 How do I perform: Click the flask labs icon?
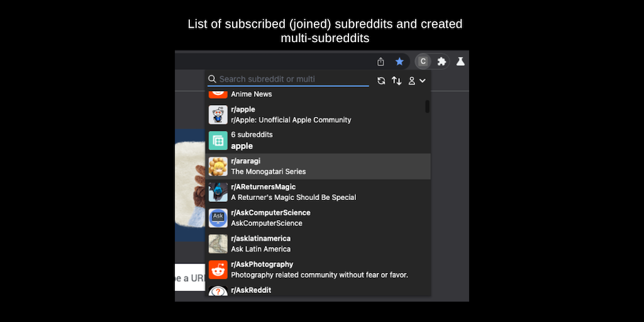tap(460, 62)
